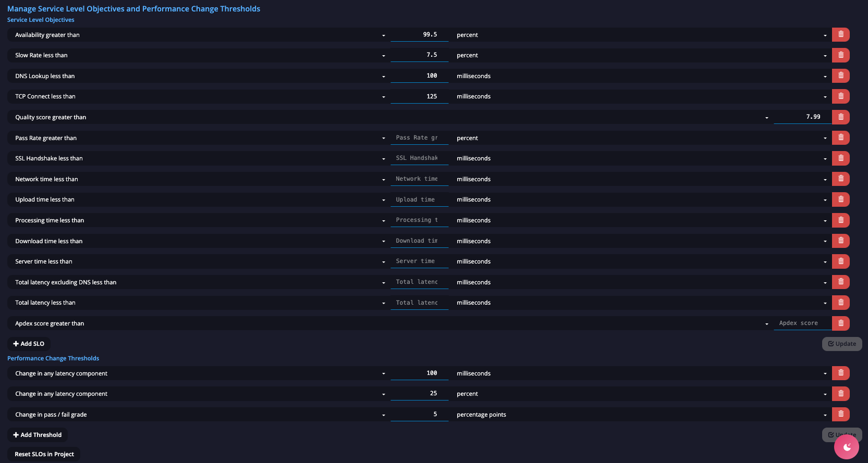Focus the empty SSL Handshake value field

(419, 158)
